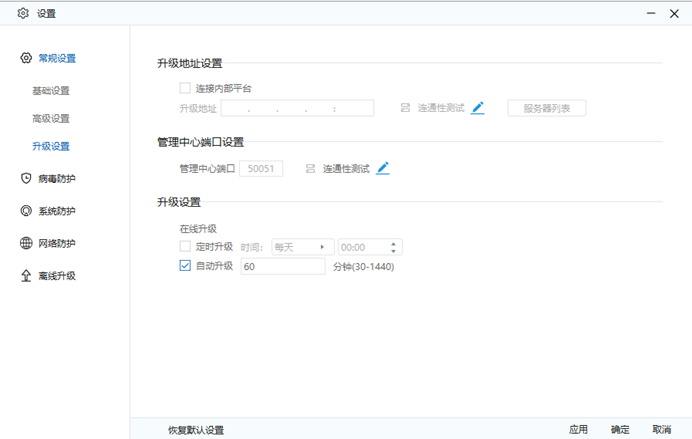Click the network protection globe icon
The image size is (692, 439).
tap(26, 243)
